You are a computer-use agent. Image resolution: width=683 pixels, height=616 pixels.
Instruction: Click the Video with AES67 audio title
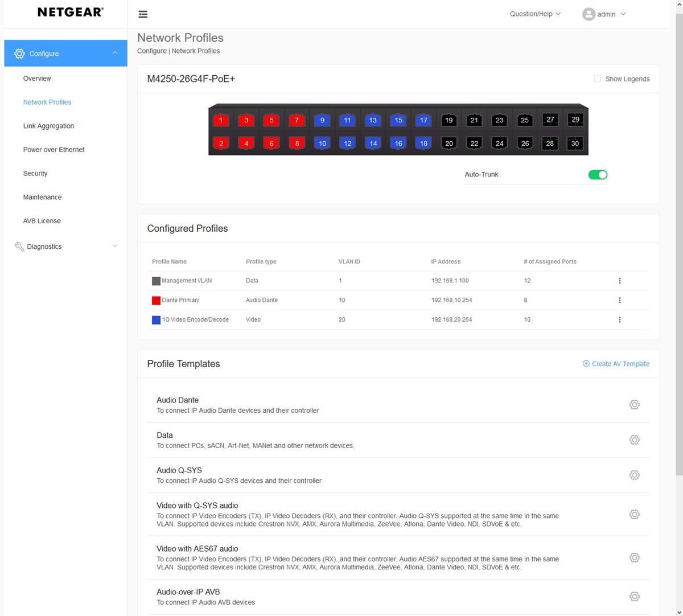click(198, 549)
